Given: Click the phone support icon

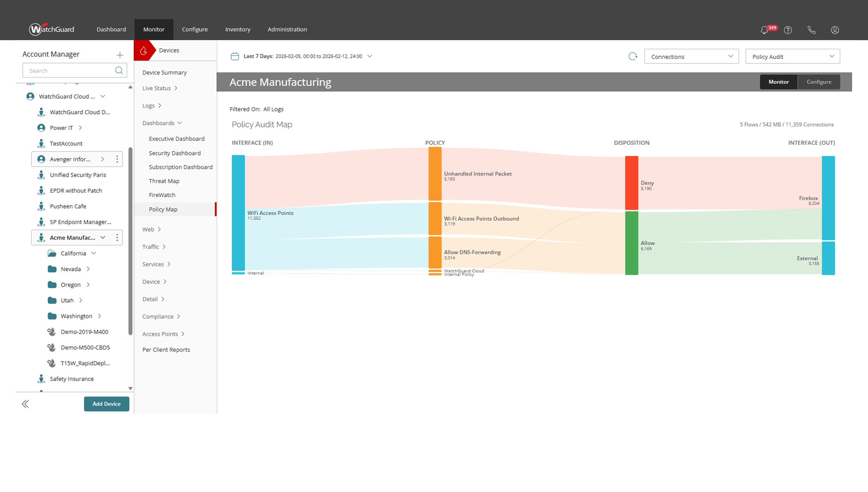Looking at the screenshot, I should (x=811, y=30).
